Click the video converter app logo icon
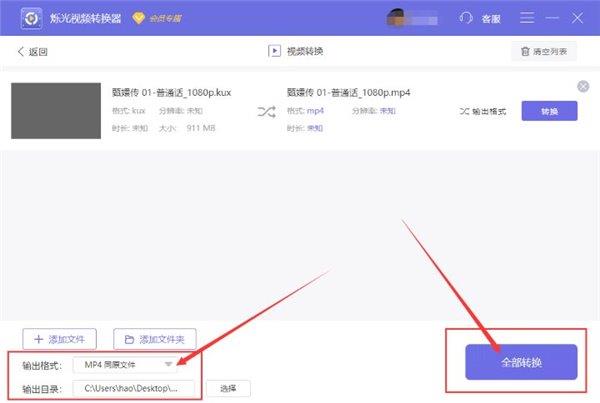Screen dimensions: 600x403 click(x=31, y=18)
